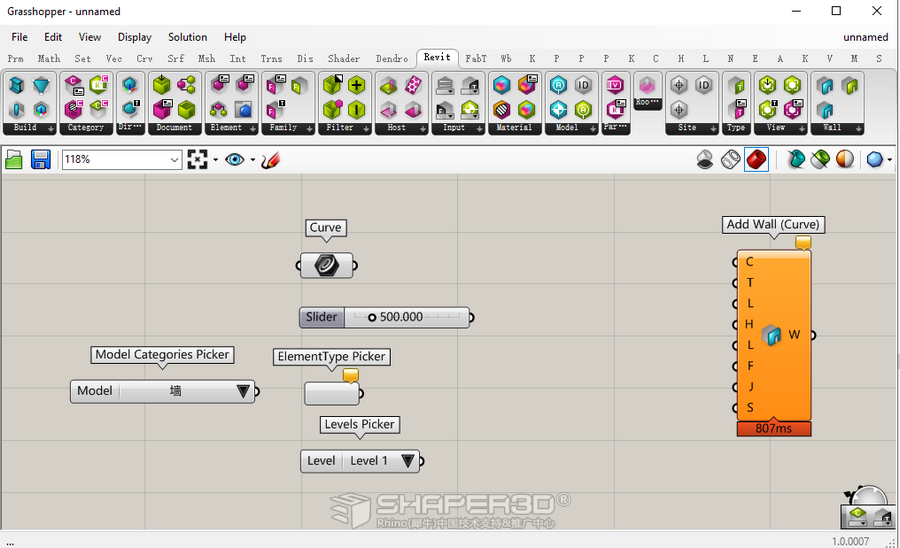Click the magenta dotted panel icon in the Host panel
The image size is (900, 548).
[413, 85]
